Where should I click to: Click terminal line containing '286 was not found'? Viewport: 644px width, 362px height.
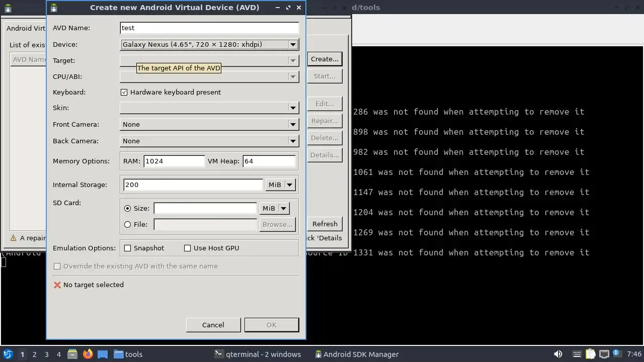tap(468, 112)
